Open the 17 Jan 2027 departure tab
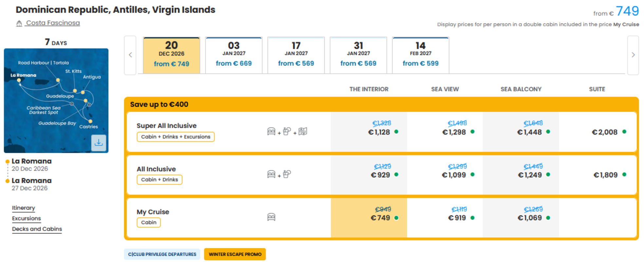 click(296, 55)
